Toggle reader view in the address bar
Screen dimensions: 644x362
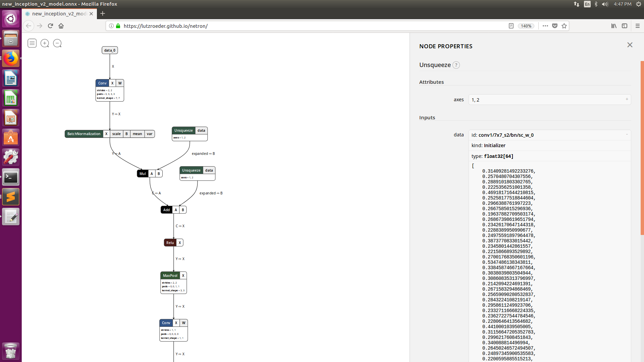[x=511, y=26]
